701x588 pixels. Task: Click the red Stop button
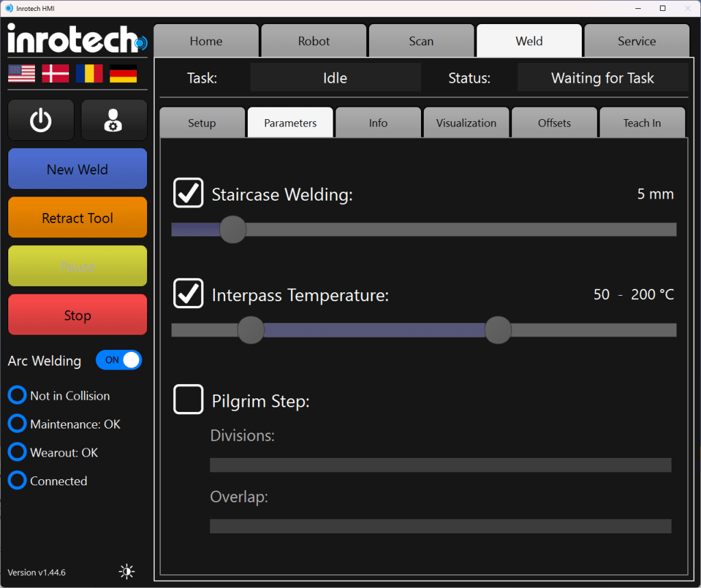[77, 315]
